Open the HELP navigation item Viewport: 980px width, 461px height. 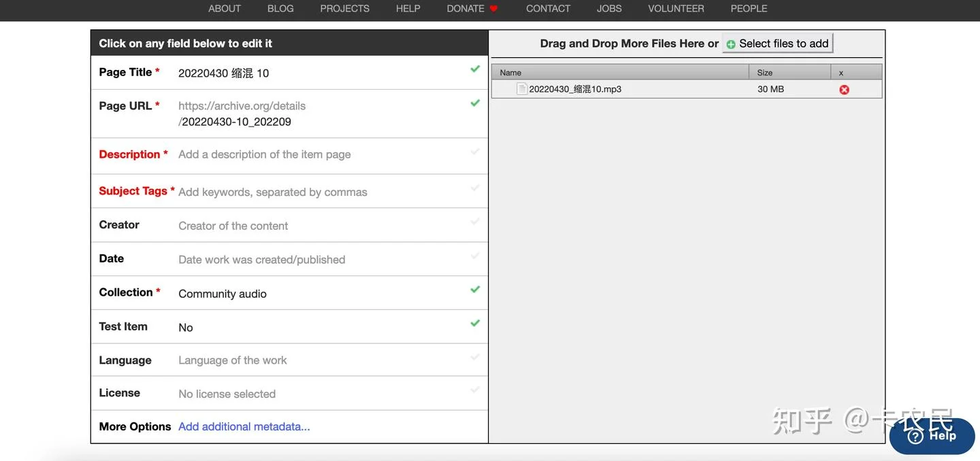pos(408,8)
